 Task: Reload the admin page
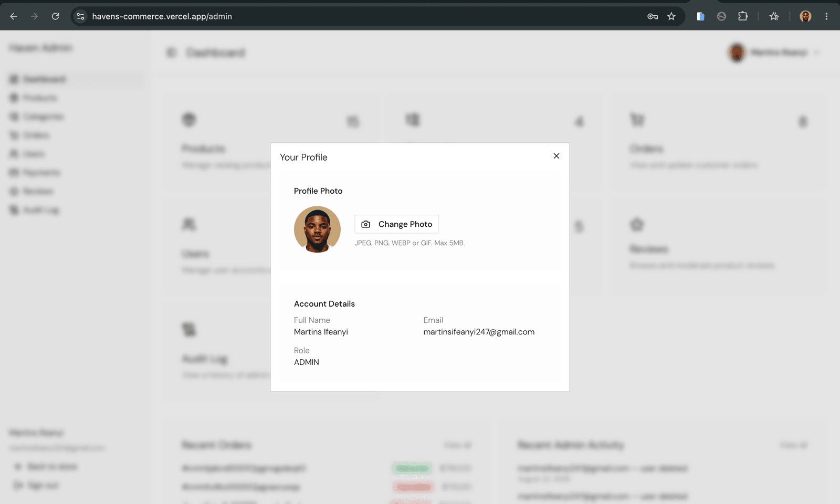click(x=55, y=16)
